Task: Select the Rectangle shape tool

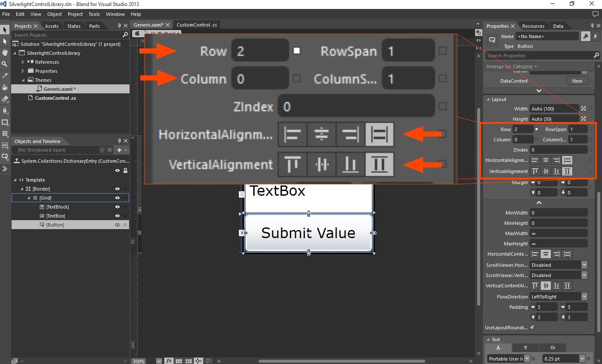Action: pos(5,122)
